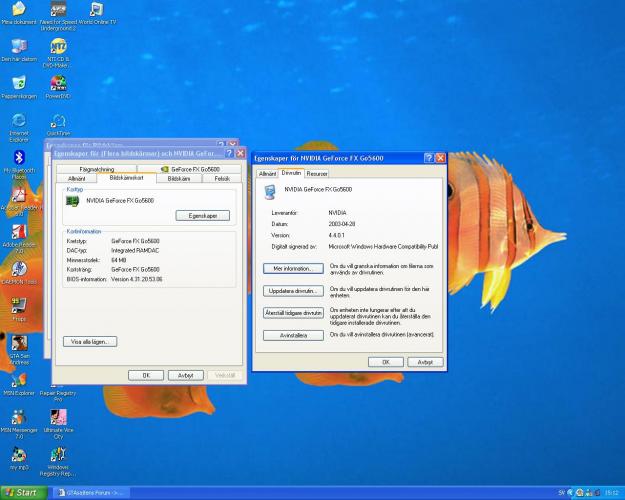Launch the QuickTime desktop shortcut
Viewport: 625px width, 500px height.
click(58, 122)
